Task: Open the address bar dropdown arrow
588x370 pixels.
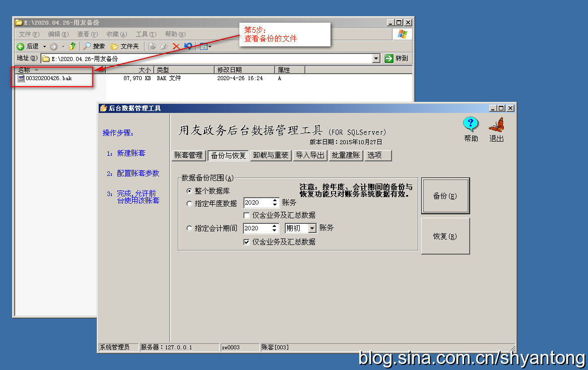Action: 376,58
